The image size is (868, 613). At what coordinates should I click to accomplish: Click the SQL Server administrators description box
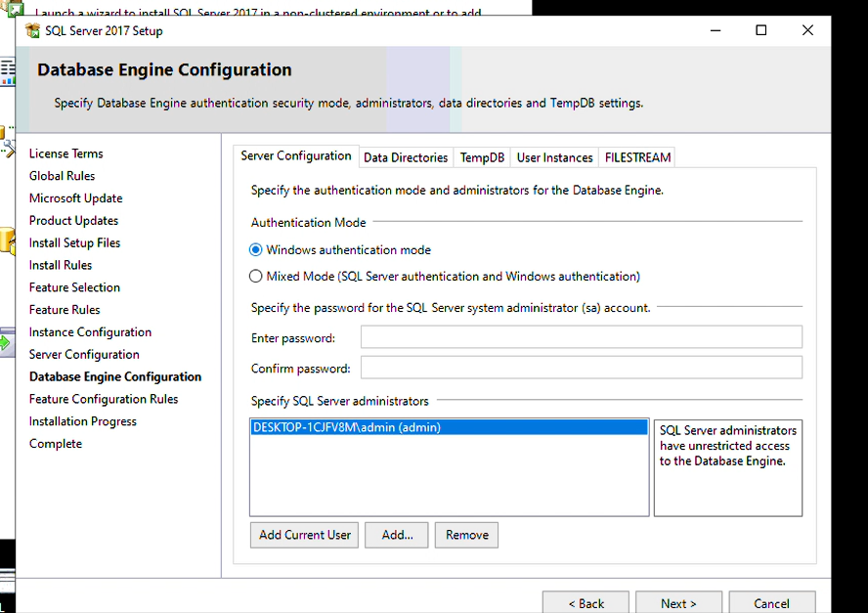[728, 468]
